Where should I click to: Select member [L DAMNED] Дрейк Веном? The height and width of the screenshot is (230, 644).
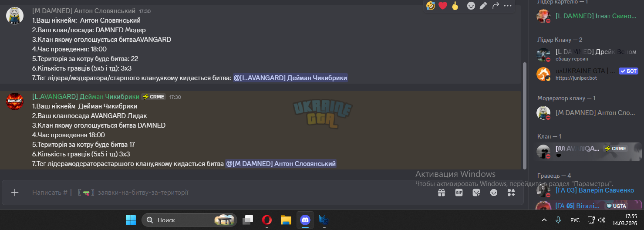tap(586, 55)
